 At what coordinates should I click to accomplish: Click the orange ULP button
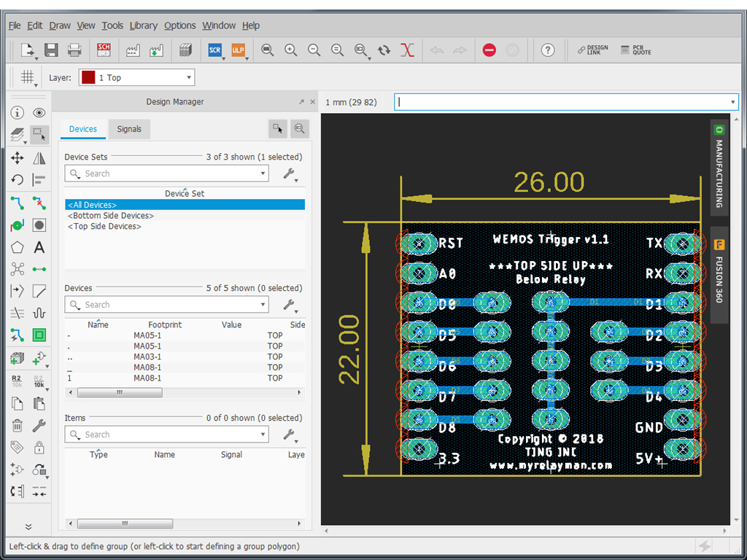pos(238,50)
